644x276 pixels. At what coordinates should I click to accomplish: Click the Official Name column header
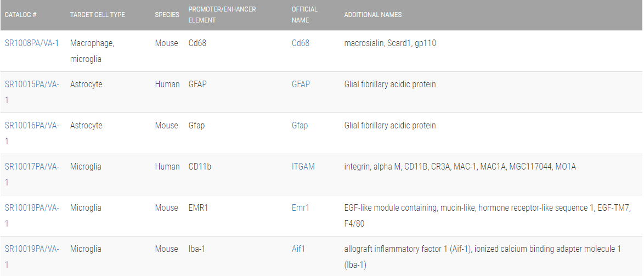(x=304, y=15)
